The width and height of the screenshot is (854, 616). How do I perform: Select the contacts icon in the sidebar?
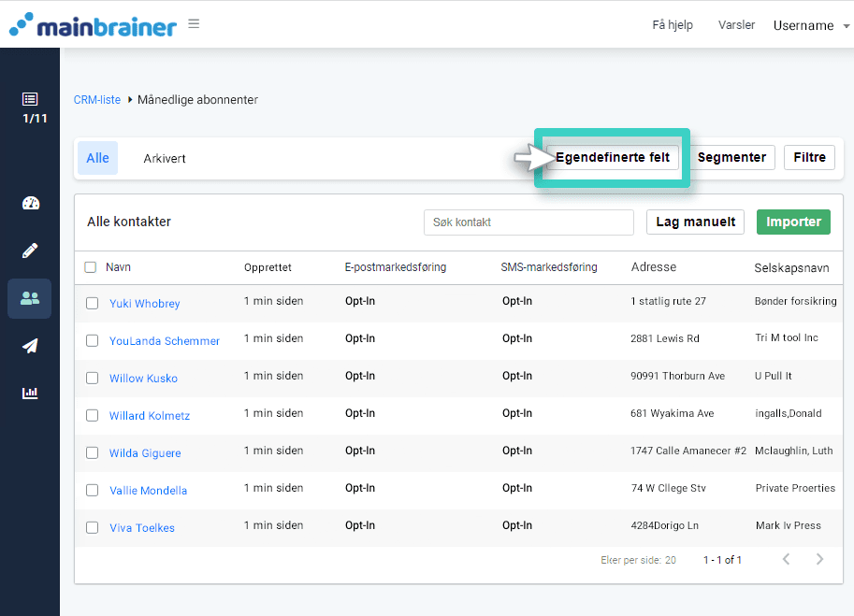29,299
